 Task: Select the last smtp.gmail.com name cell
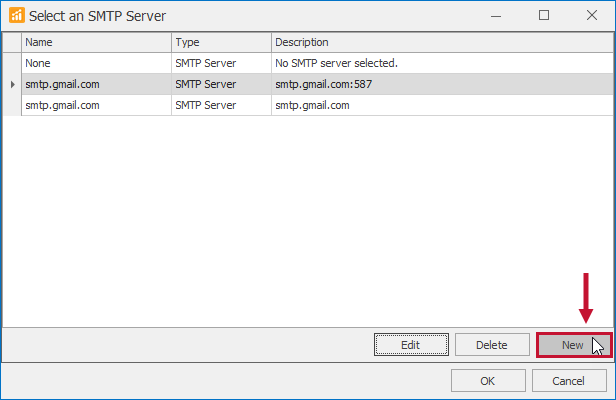point(96,105)
